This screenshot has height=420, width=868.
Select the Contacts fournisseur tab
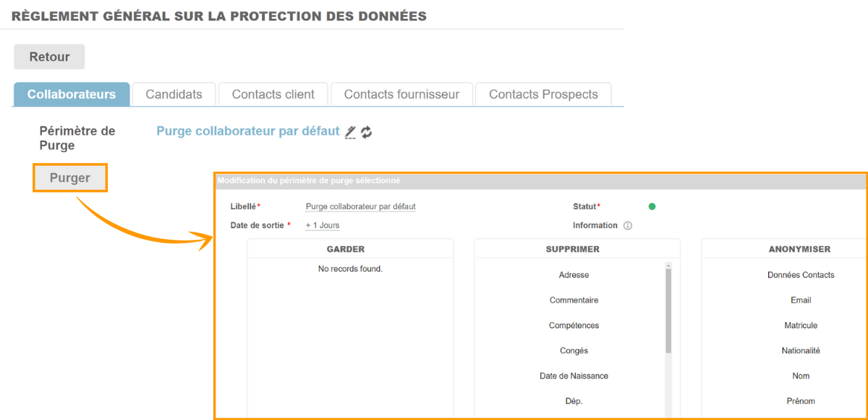tap(401, 94)
